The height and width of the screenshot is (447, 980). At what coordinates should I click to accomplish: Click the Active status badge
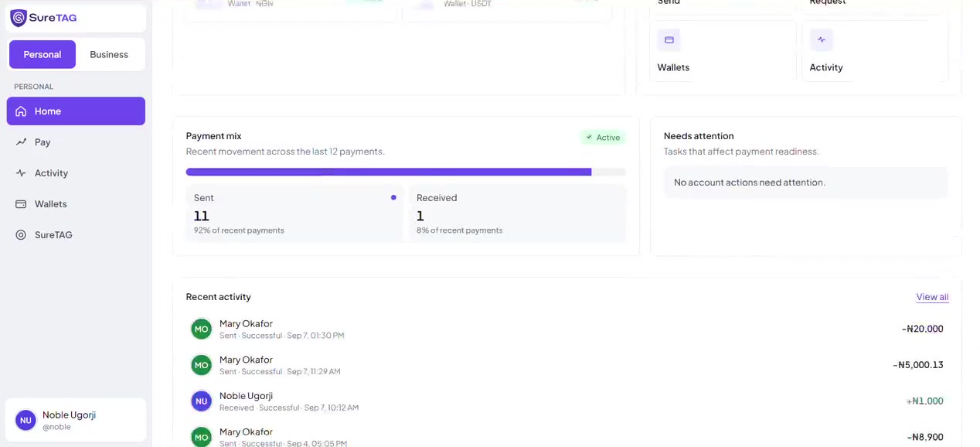pos(603,138)
